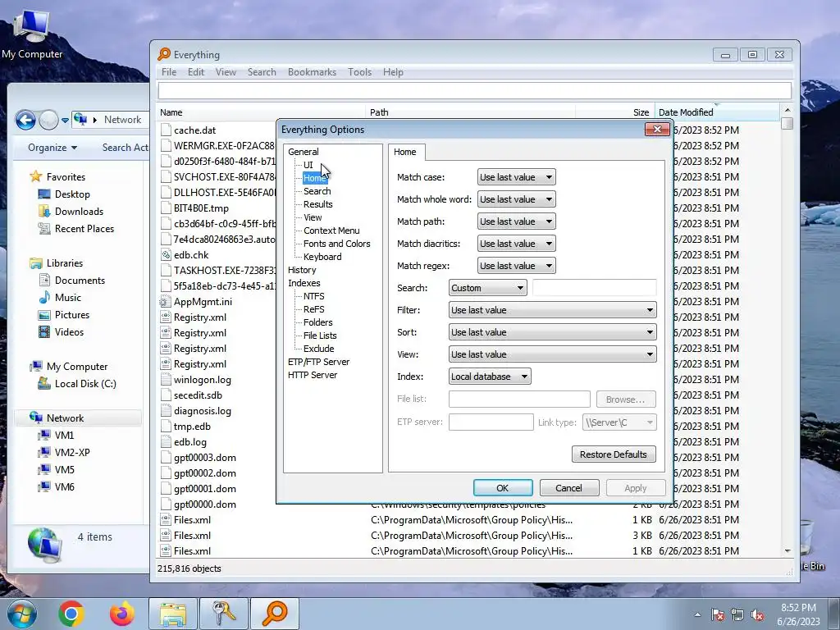Click the Back arrow in Explorer window

click(25, 120)
